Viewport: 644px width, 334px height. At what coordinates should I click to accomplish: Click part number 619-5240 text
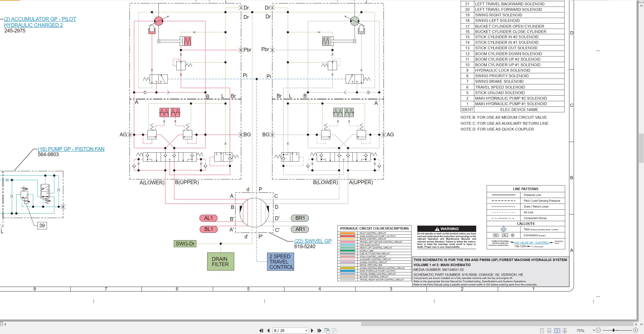pos(305,246)
